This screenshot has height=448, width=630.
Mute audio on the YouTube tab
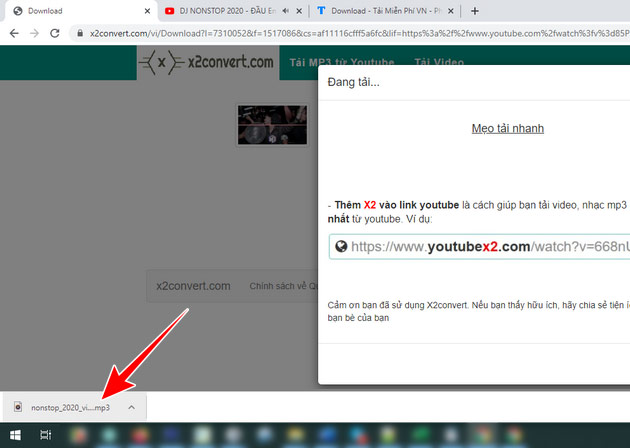[286, 11]
